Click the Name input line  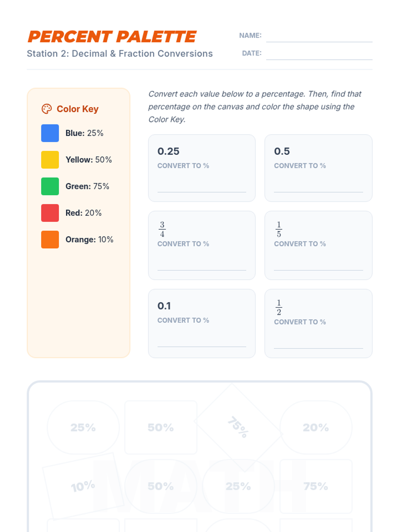pos(319,37)
